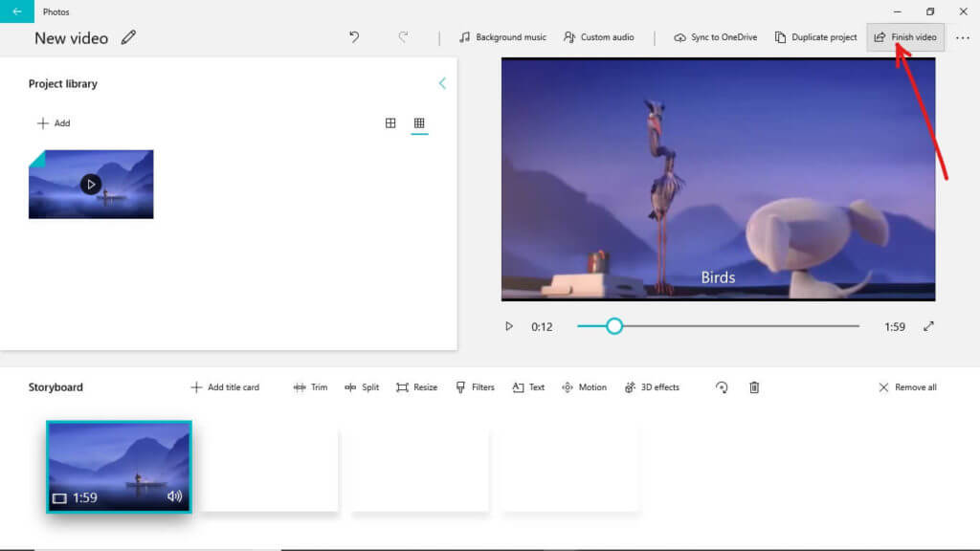Undo the last edit

click(x=354, y=37)
